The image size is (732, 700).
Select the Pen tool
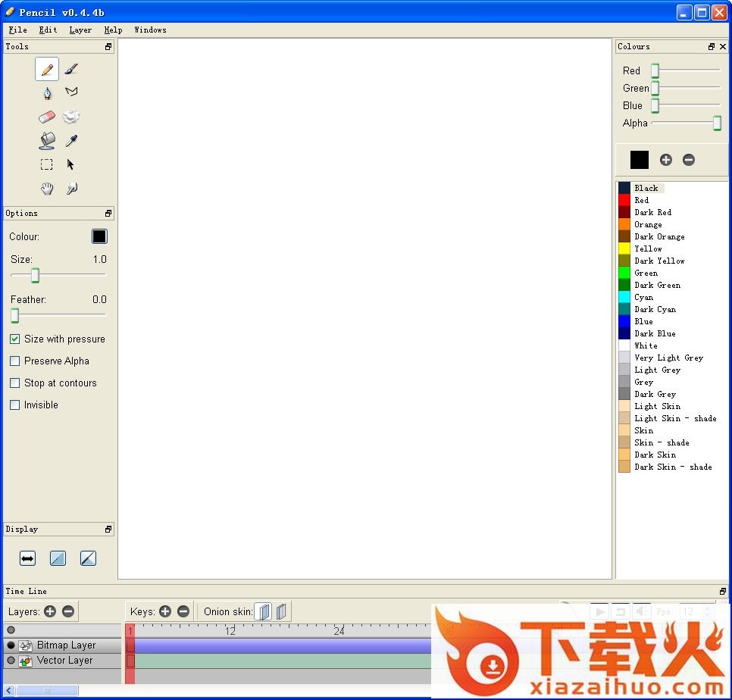[x=47, y=93]
